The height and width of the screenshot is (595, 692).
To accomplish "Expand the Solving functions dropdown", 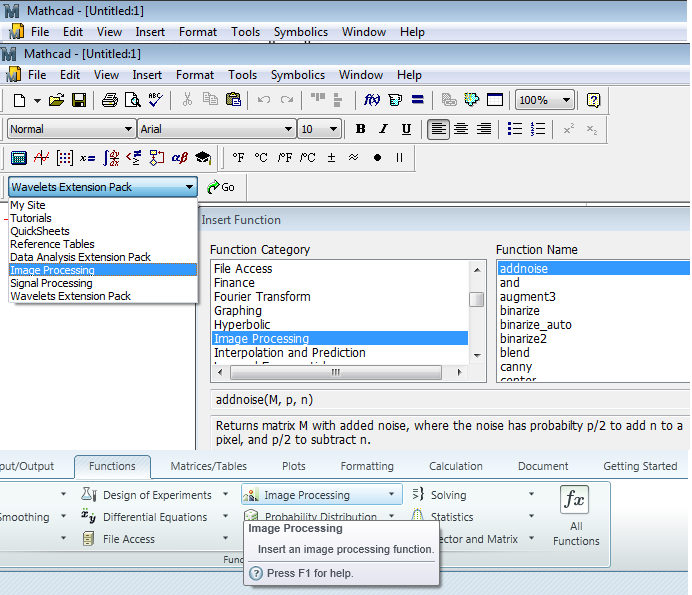I will coord(531,494).
